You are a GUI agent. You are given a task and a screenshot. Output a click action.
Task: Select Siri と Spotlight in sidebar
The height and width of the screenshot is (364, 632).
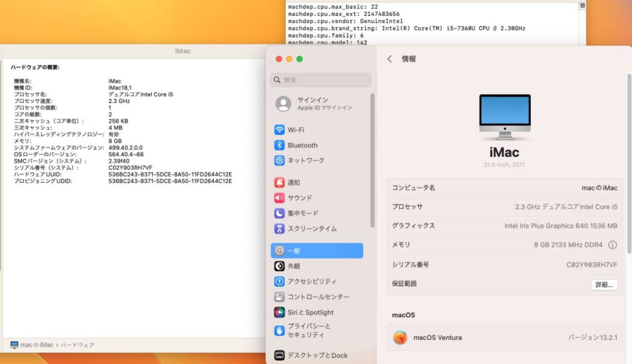coord(311,312)
